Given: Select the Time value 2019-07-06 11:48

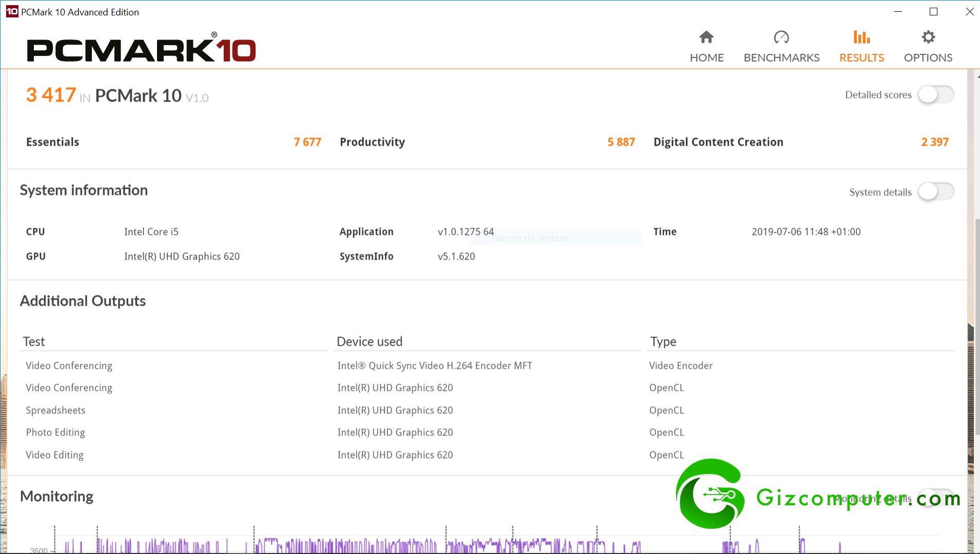Looking at the screenshot, I should [806, 232].
